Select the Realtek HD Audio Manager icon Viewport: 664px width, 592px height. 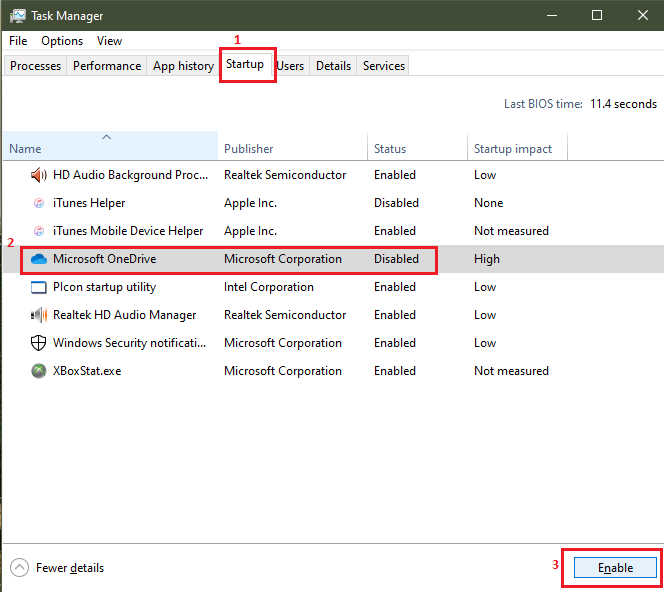click(x=39, y=315)
